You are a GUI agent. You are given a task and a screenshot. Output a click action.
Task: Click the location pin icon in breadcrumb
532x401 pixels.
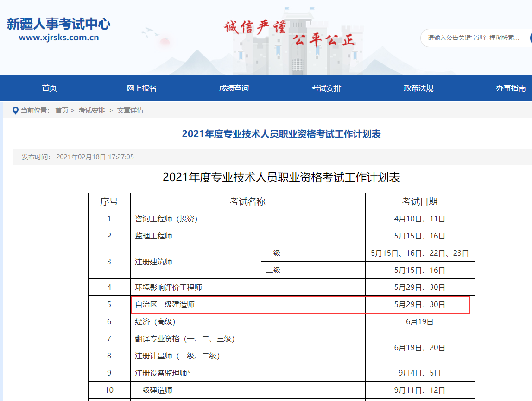(15, 110)
